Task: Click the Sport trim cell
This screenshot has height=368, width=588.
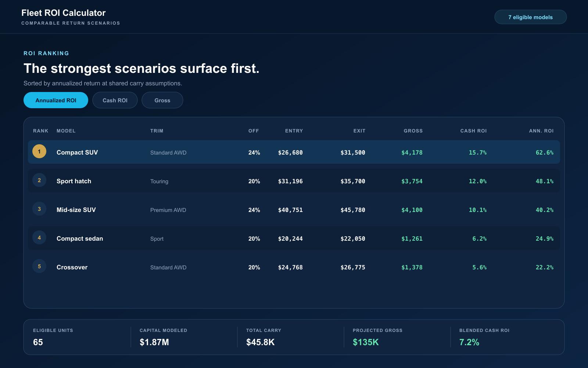Action: click(x=157, y=239)
